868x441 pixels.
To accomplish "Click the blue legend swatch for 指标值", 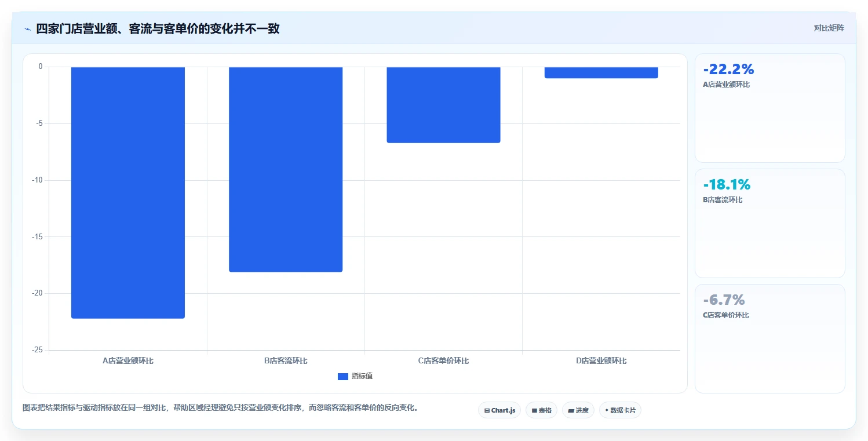I will pyautogui.click(x=343, y=377).
